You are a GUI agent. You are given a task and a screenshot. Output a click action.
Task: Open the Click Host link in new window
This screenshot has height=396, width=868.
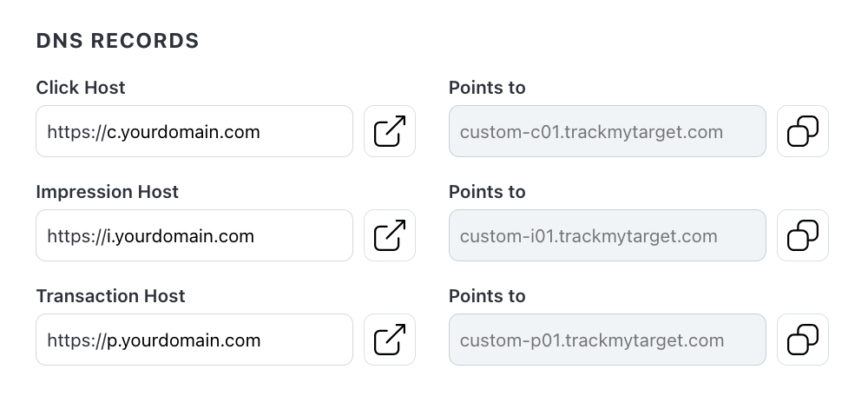(390, 132)
